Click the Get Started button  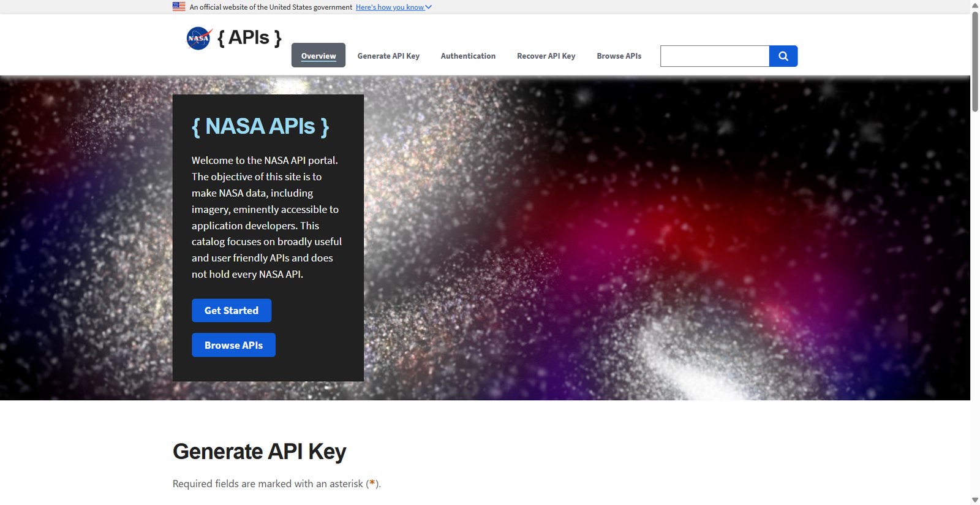pos(232,311)
